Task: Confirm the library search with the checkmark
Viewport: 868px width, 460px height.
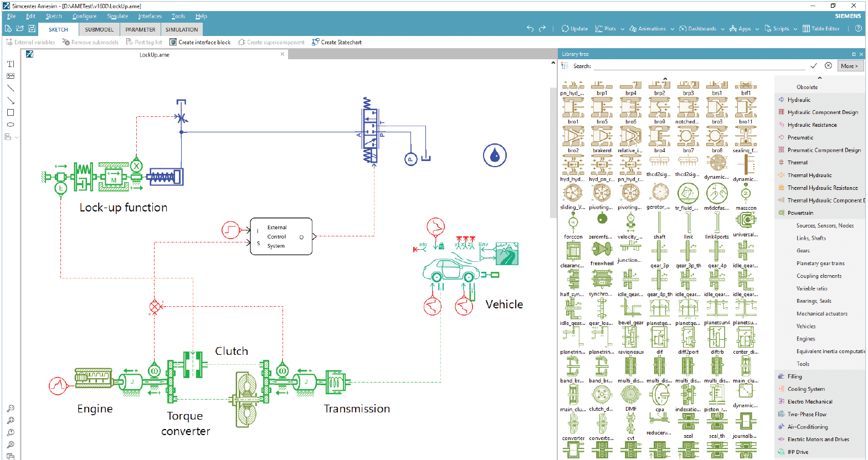Action: (x=814, y=65)
